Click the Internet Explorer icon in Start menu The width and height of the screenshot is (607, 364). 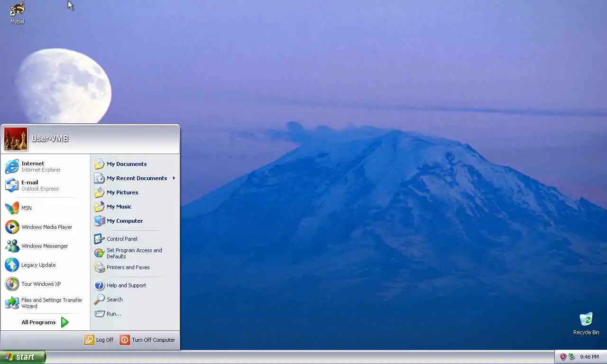pyautogui.click(x=12, y=166)
